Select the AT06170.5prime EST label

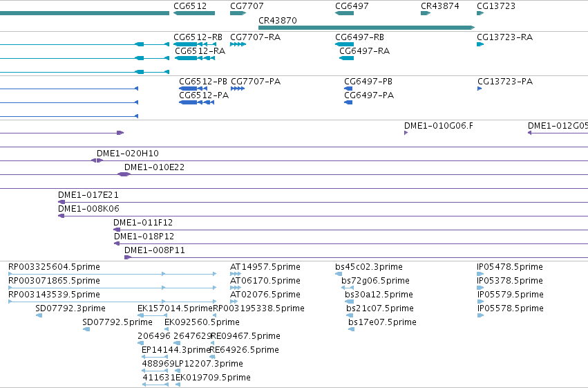pyautogui.click(x=265, y=281)
